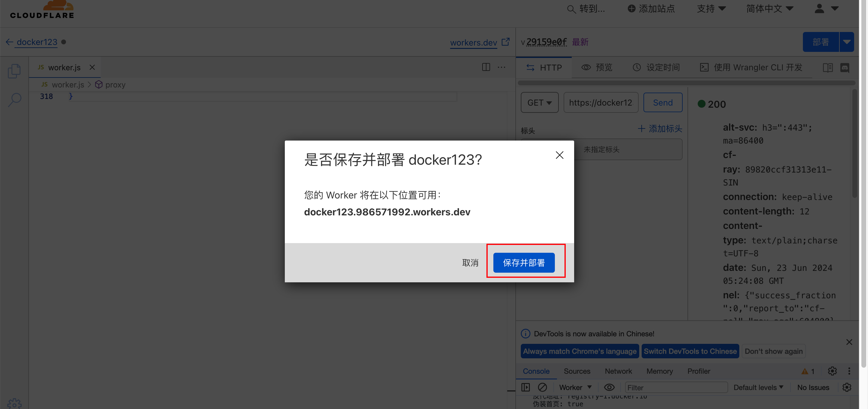Open the workers.dev link
The image size is (868, 409).
(473, 43)
